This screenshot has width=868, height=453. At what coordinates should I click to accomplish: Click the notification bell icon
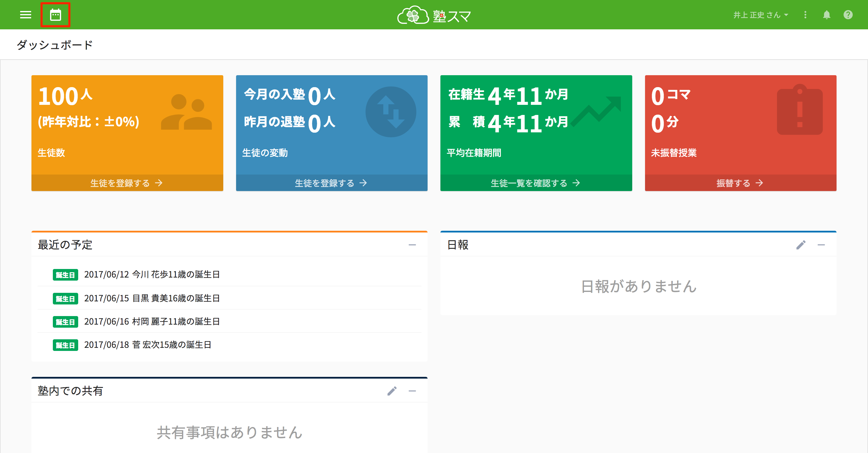pos(826,15)
